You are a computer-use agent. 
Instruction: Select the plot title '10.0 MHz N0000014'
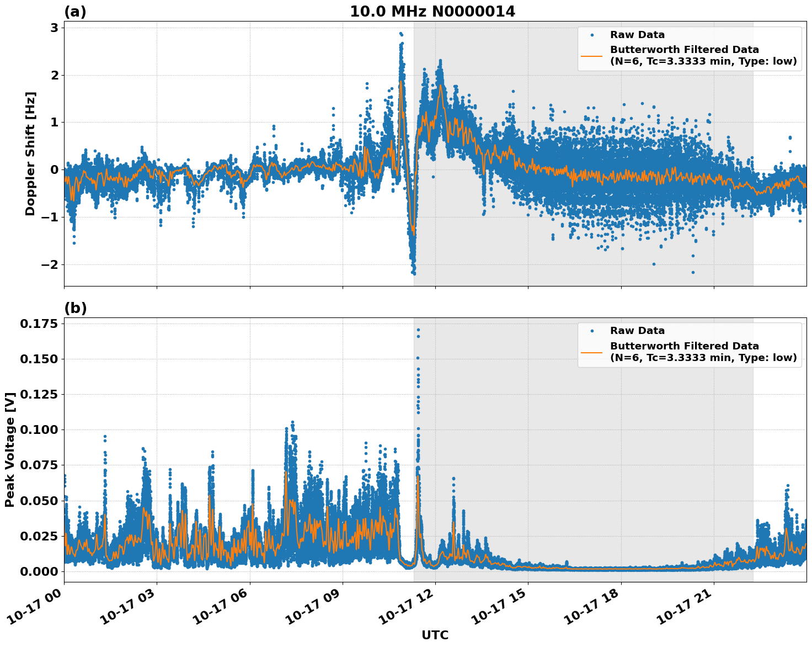432,12
